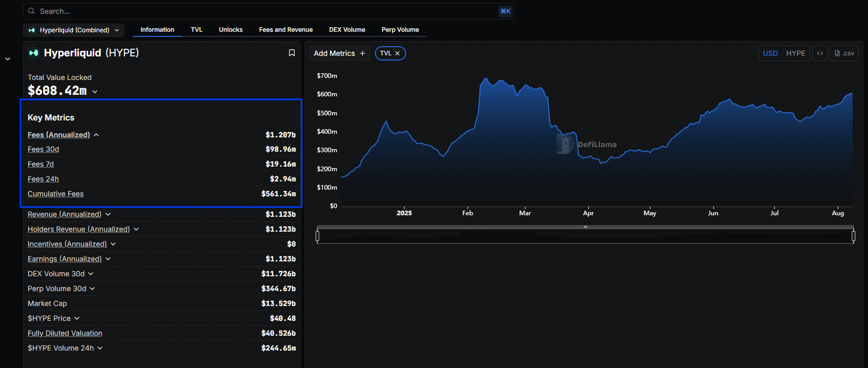Click the Hyperliquid logo beside the title
Viewport: 868px width, 368px height.
(34, 53)
